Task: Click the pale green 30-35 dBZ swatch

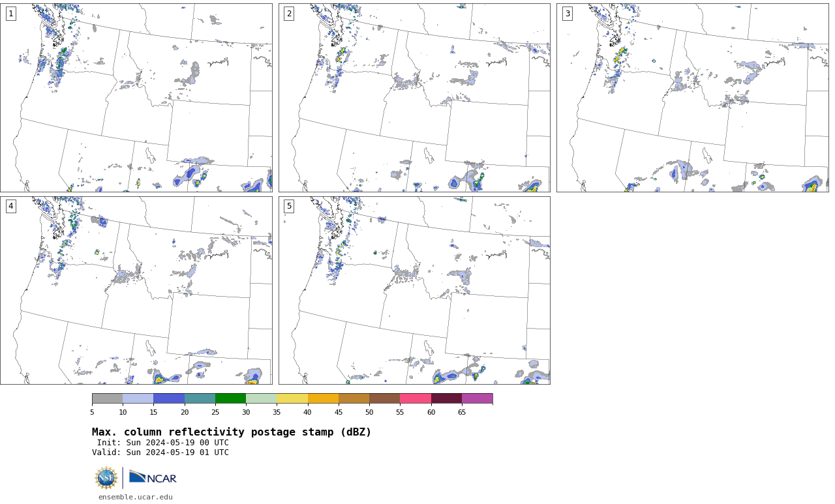Action: 262,398
